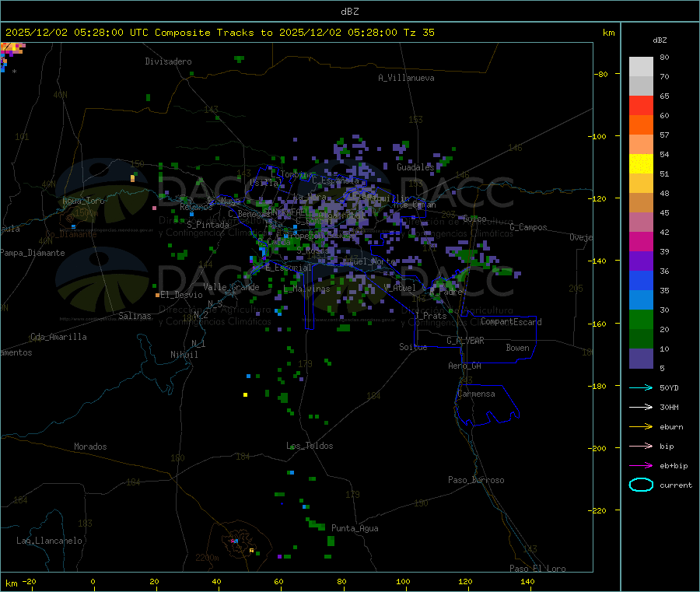Click the yellow echo pixel southwest of label 179
Screen dimensions: 700x592
[245, 394]
